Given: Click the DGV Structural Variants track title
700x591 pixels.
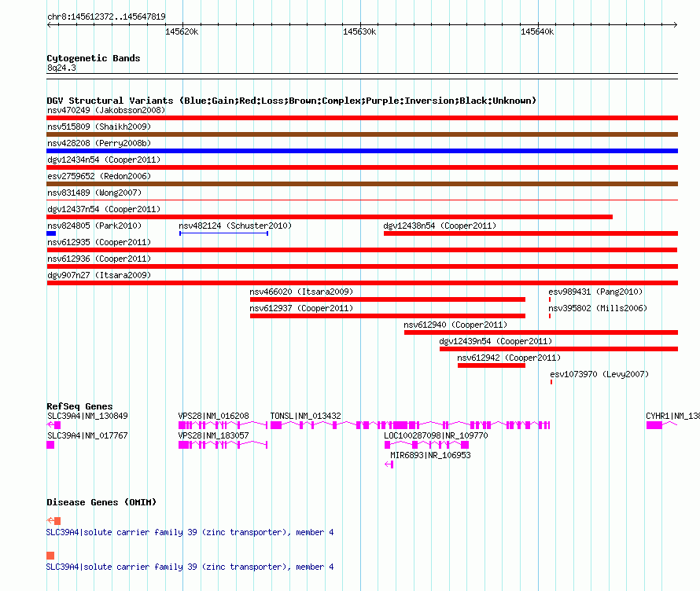Looking at the screenshot, I should click(292, 101).
